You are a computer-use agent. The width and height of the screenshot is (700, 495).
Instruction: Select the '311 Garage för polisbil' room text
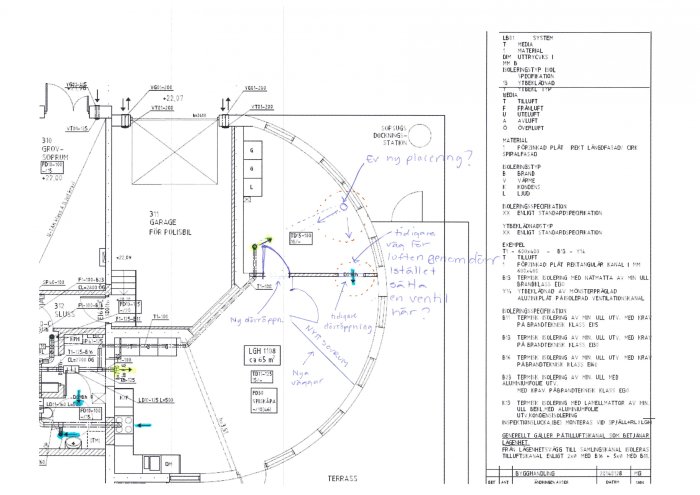(170, 223)
